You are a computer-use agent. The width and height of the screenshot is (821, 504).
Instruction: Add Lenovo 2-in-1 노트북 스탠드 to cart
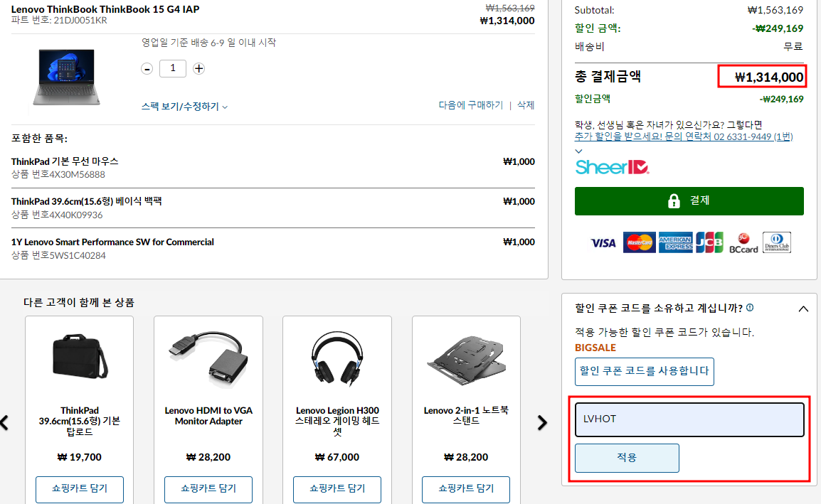466,489
